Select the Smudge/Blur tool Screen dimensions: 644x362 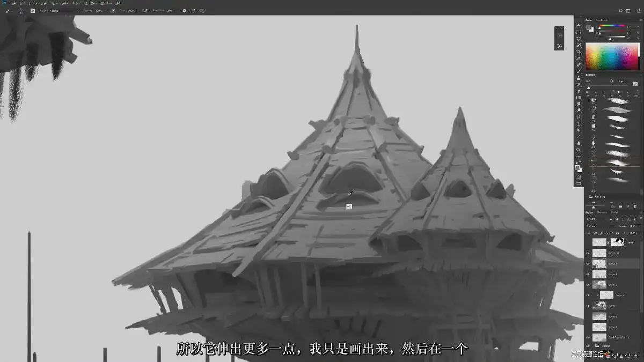pyautogui.click(x=579, y=104)
